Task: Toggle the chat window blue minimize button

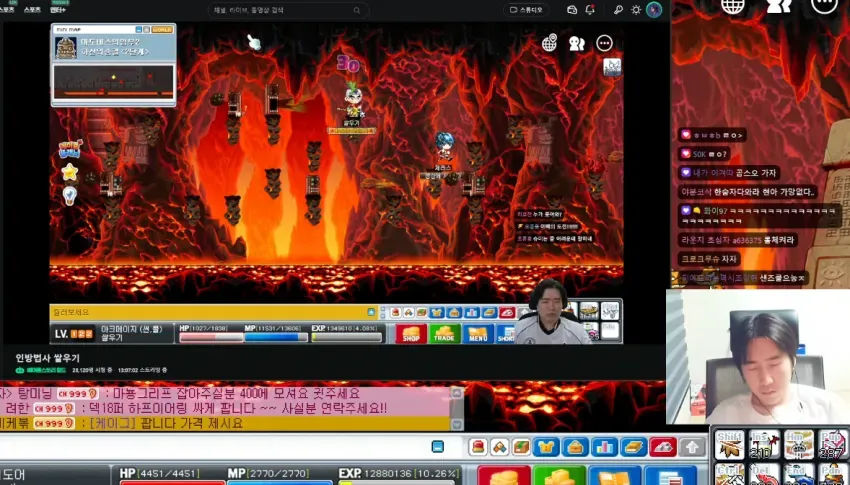Action: coord(438,447)
